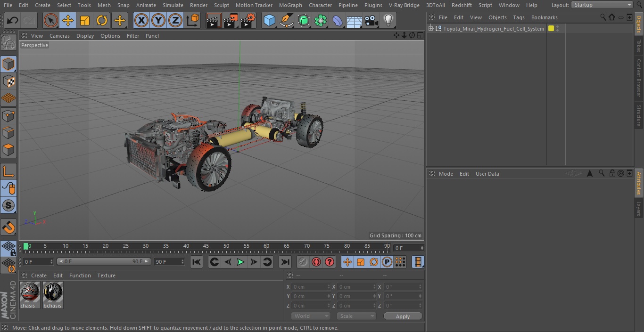
Task: Toggle Toyota object visibility dots
Action: pyautogui.click(x=558, y=28)
